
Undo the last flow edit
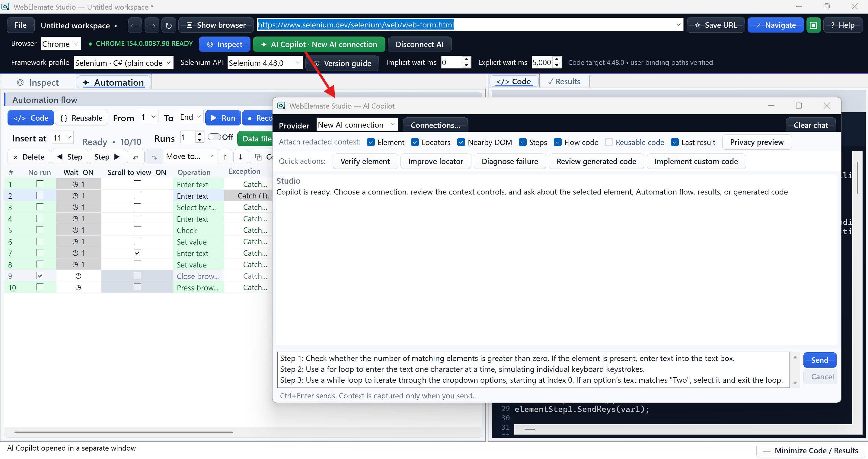click(136, 157)
